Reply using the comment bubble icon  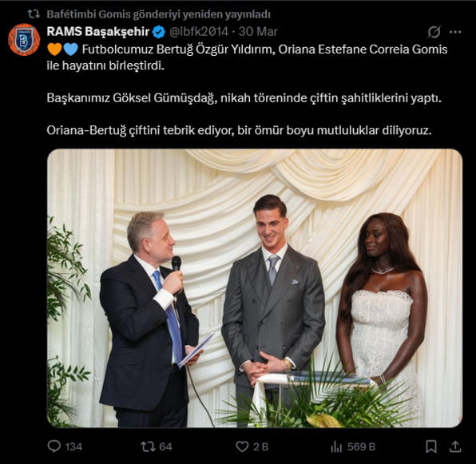pos(54,446)
